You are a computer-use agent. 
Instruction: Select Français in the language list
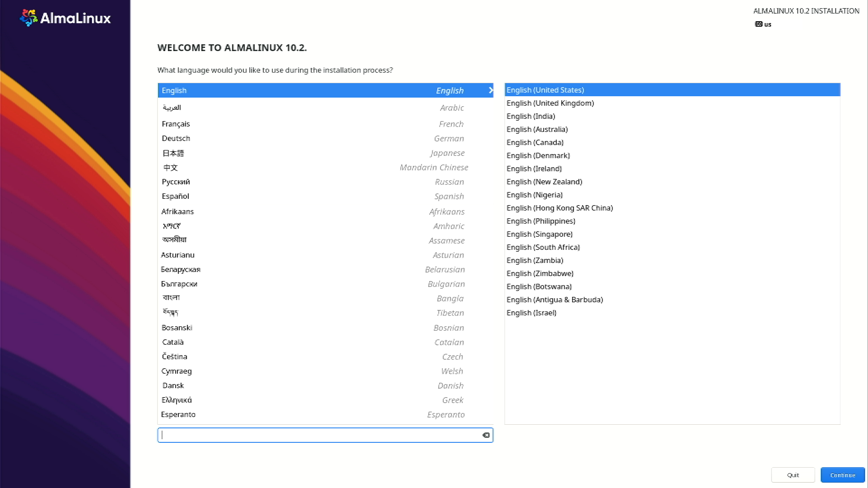click(x=325, y=124)
